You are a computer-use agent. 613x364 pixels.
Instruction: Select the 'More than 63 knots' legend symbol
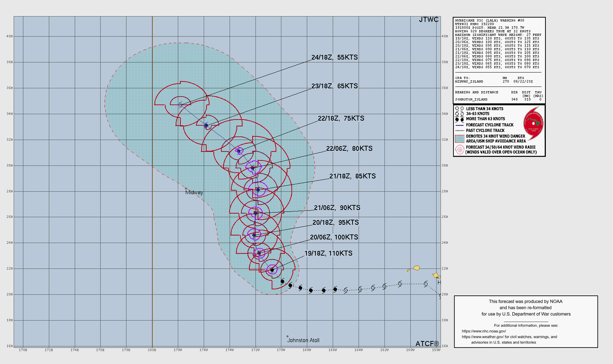click(x=460, y=119)
